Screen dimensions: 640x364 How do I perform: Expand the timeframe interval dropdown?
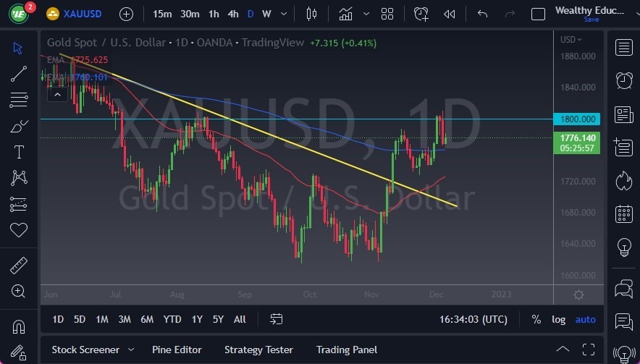pyautogui.click(x=284, y=14)
